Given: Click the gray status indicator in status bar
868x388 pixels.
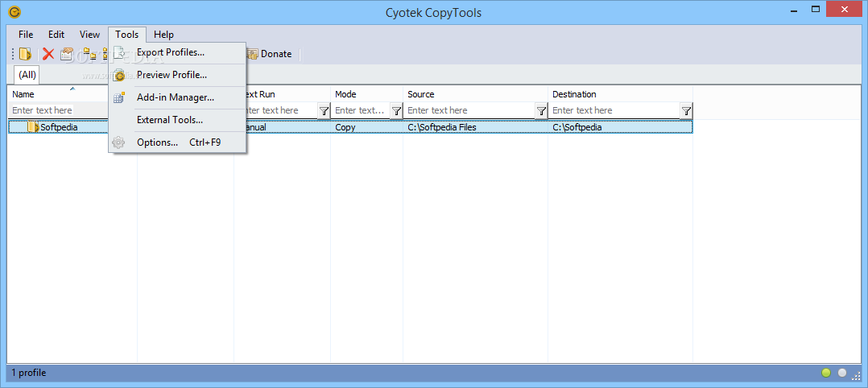Looking at the screenshot, I should [x=842, y=373].
